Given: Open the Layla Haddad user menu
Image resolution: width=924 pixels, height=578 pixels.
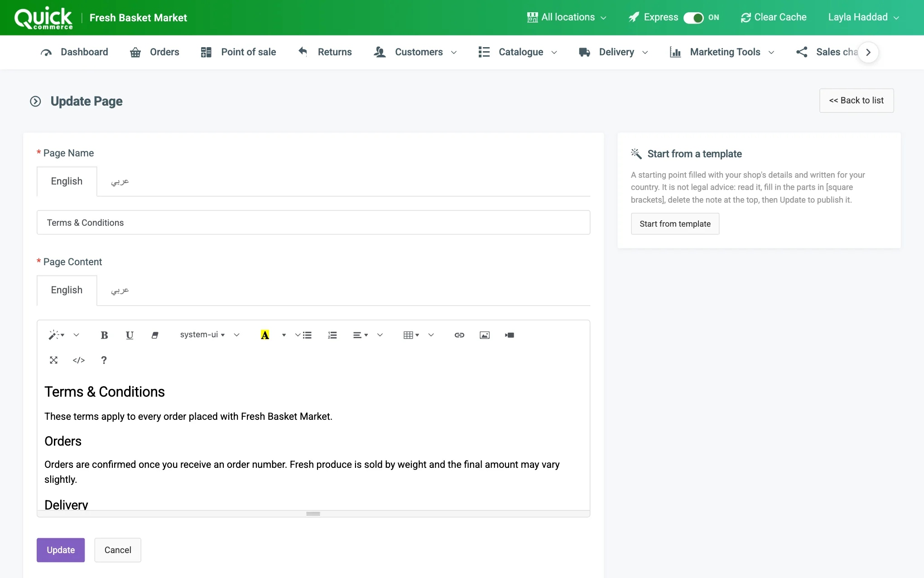Looking at the screenshot, I should pos(863,17).
